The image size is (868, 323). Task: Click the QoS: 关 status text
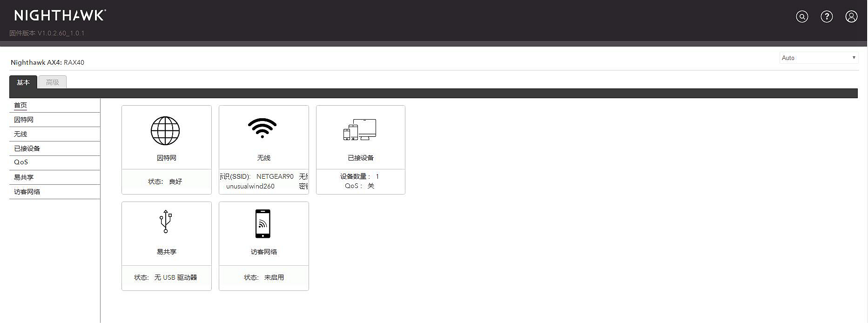click(360, 186)
